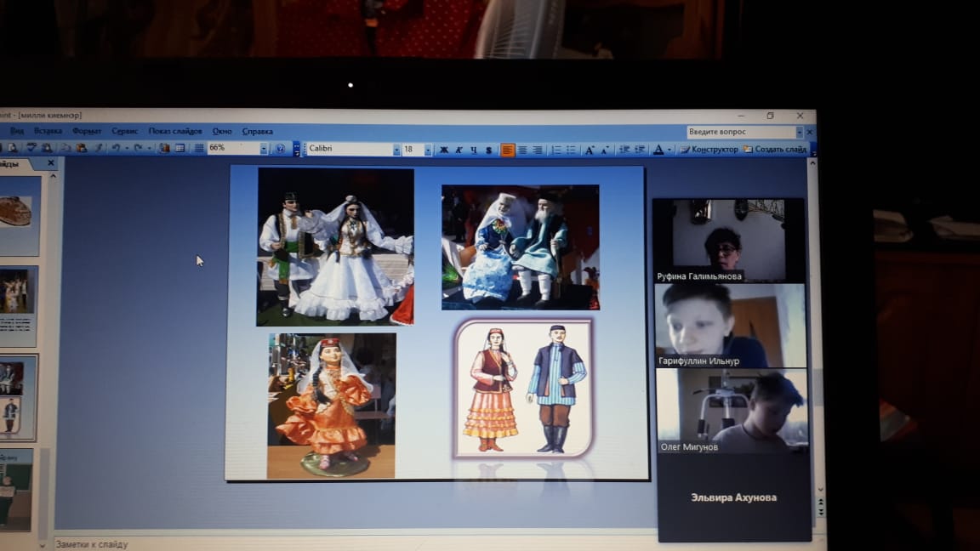Click the increase font size icon
The height and width of the screenshot is (551, 980).
click(x=590, y=150)
